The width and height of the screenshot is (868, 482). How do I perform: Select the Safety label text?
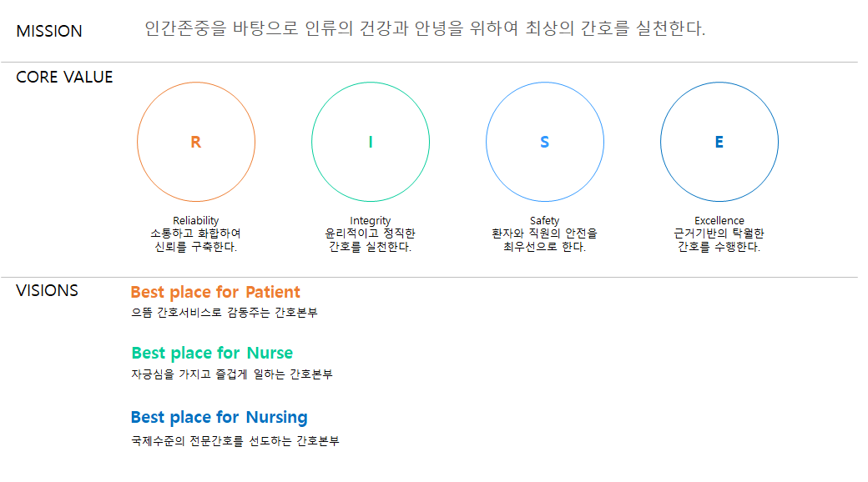545,220
